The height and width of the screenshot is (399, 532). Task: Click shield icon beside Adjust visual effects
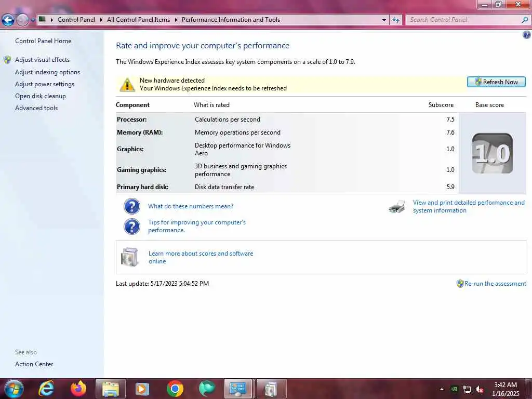[x=7, y=60]
